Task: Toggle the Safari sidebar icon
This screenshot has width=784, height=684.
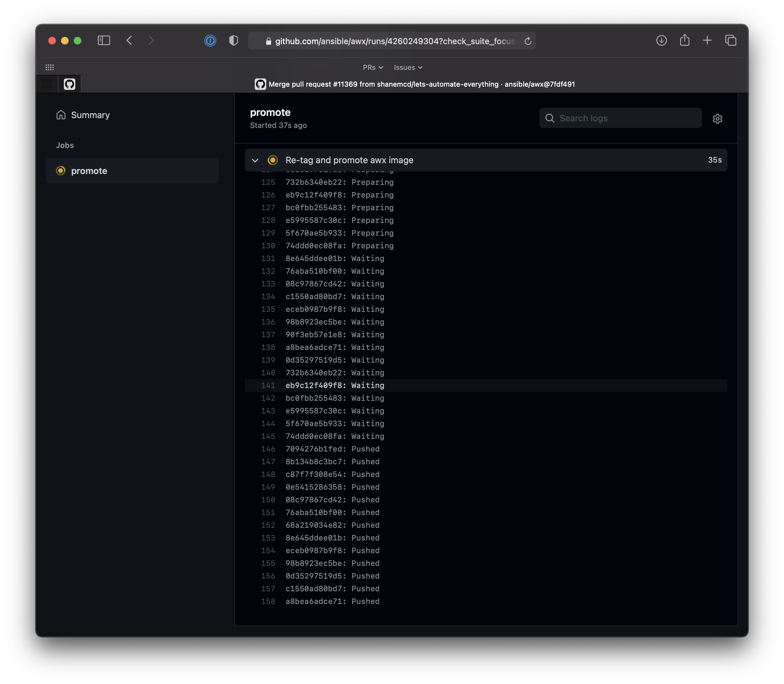Action: 104,40
